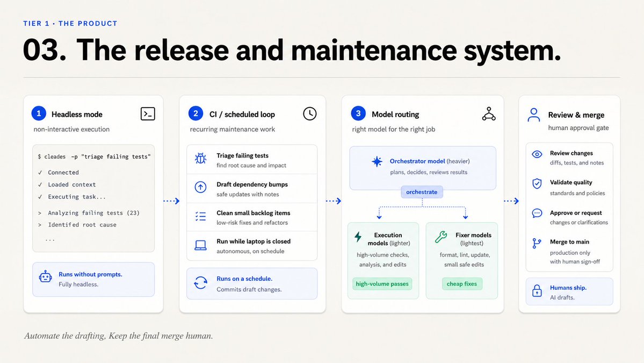Select the checklist icon for backlog items
Image resolution: width=644 pixels, height=363 pixels.
[x=200, y=216]
